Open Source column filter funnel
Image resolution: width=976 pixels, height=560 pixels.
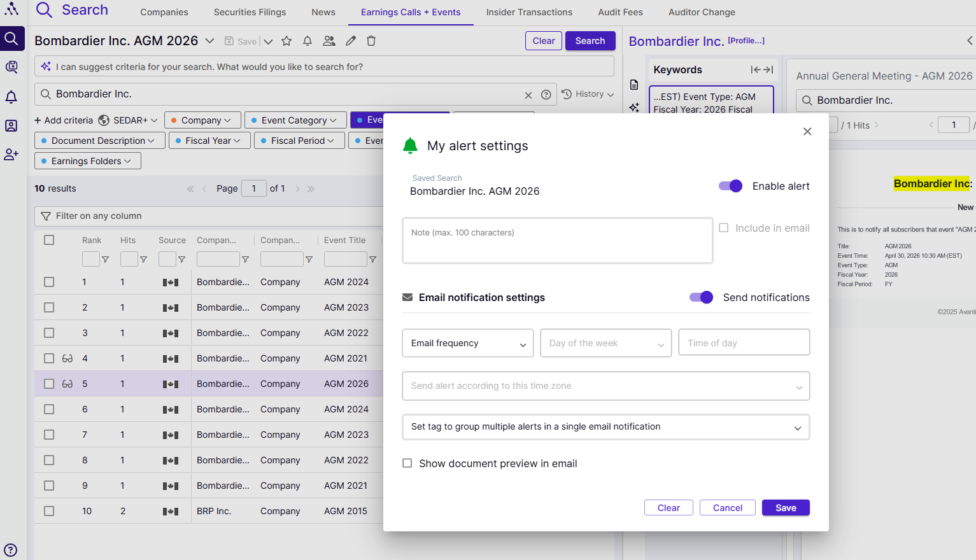(182, 260)
